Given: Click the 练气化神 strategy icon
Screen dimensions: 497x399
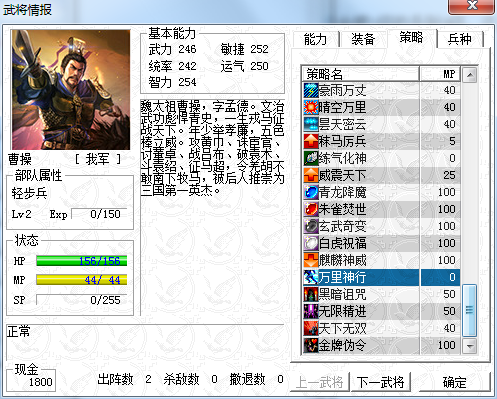Looking at the screenshot, I should coord(311,158).
